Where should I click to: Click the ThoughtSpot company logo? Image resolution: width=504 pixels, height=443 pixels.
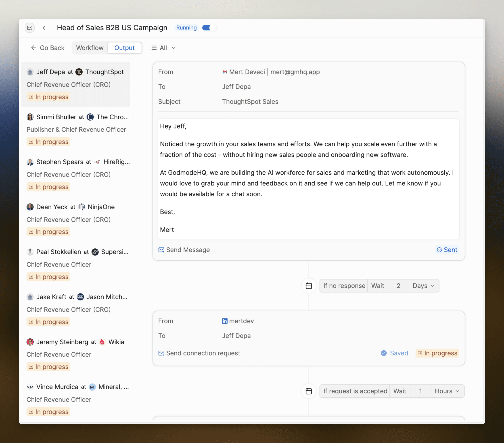(79, 72)
